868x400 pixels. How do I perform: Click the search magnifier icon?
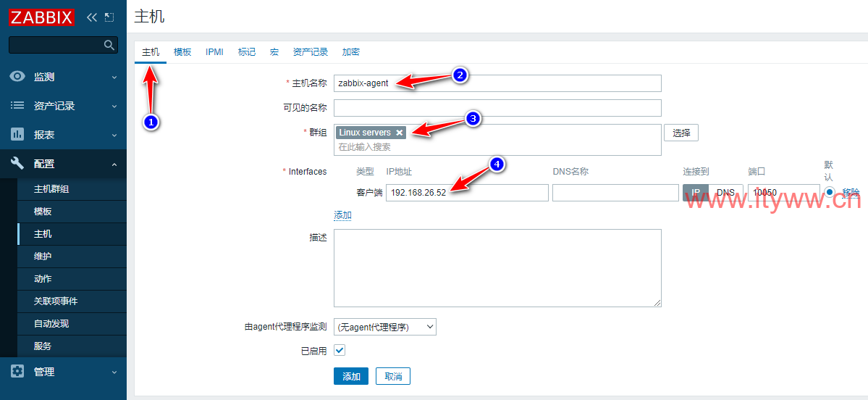(109, 45)
